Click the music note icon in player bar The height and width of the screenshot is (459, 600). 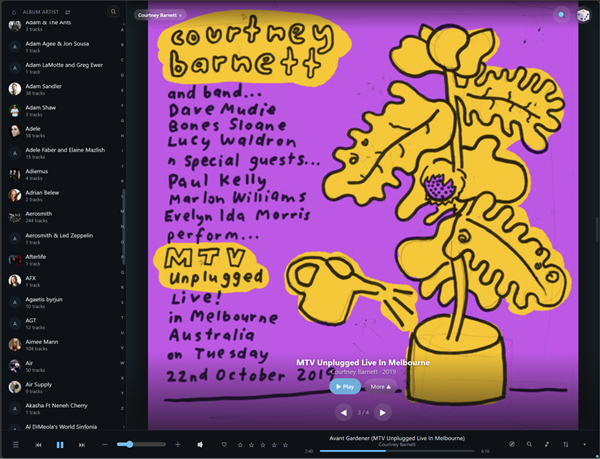coord(547,444)
